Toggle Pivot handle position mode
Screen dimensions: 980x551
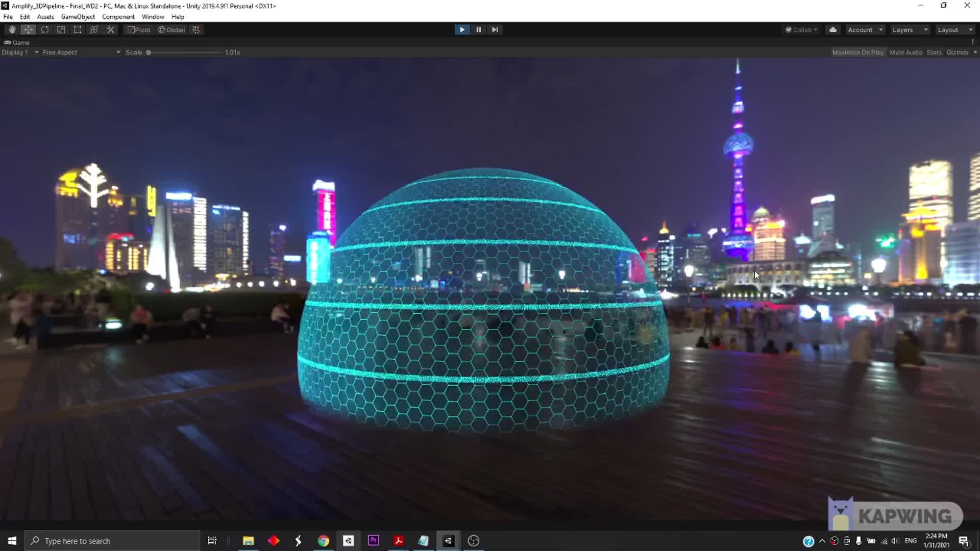[x=138, y=29]
